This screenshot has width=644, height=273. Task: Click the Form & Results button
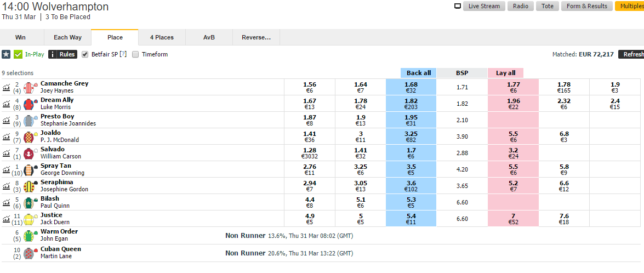click(587, 6)
